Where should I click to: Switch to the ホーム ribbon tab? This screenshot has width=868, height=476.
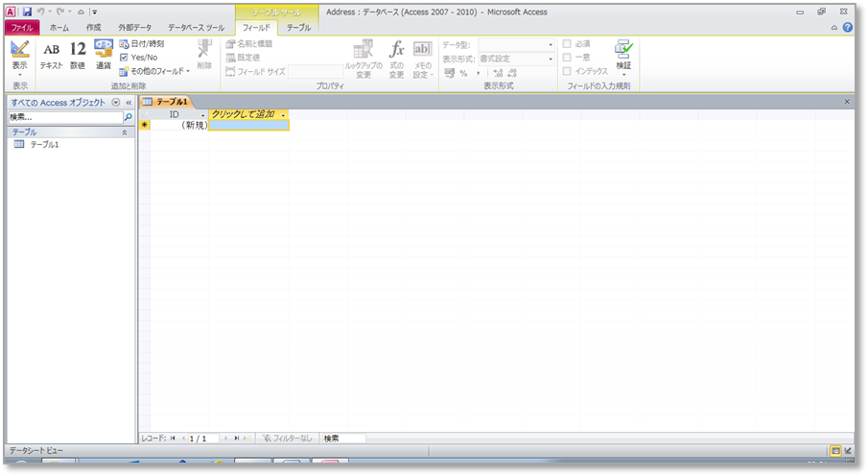[59, 27]
